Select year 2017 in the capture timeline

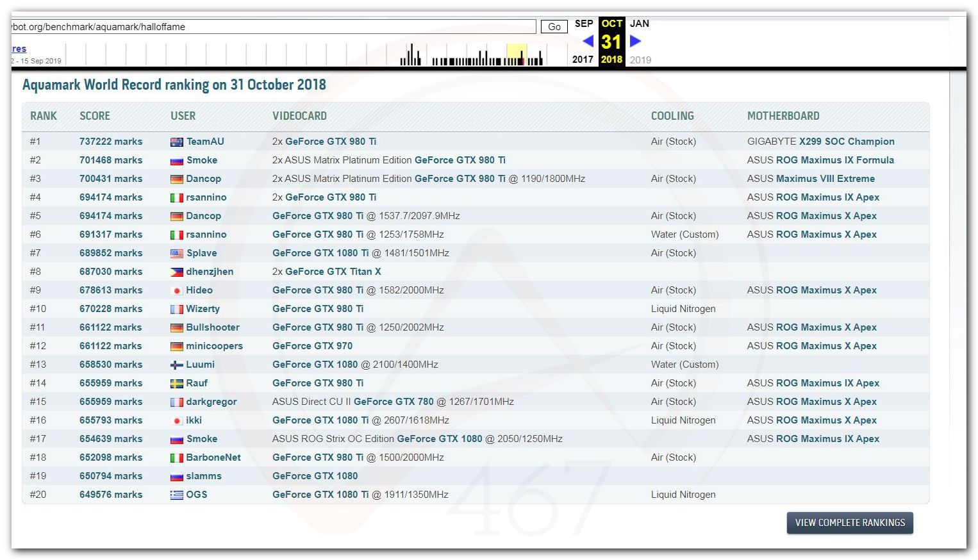[583, 60]
